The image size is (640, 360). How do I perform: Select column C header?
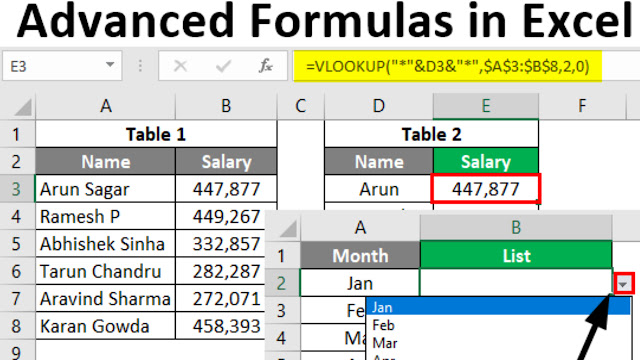click(x=301, y=106)
